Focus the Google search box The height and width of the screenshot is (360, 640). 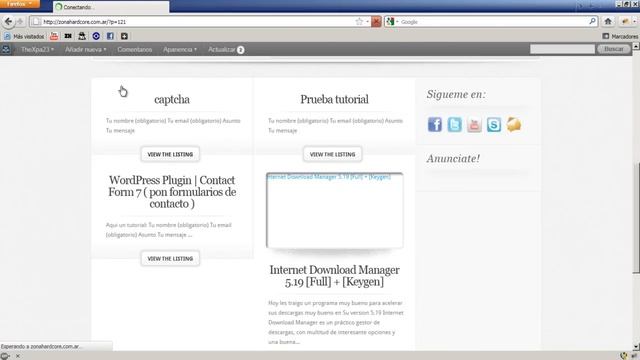point(493,22)
